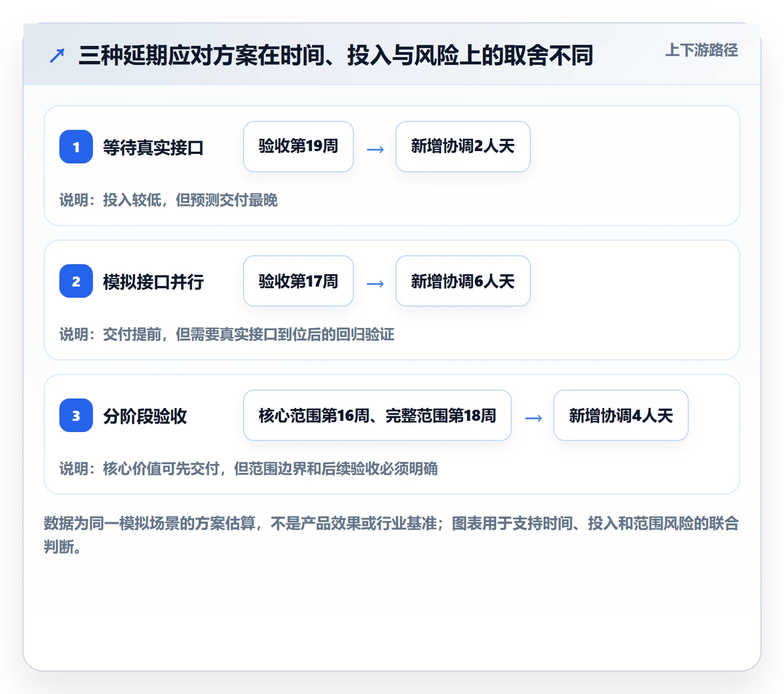Select the number 1 step badge

click(x=76, y=147)
